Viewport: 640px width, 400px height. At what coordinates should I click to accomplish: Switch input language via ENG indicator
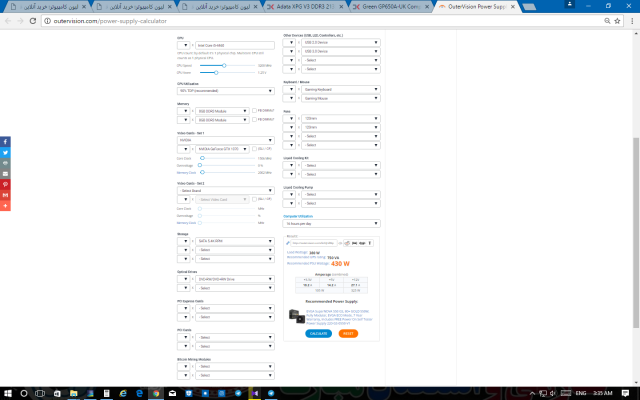click(581, 393)
